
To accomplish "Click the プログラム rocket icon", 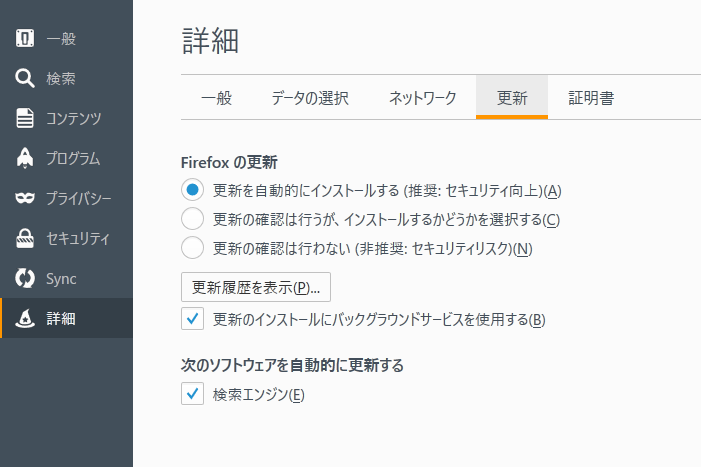I will point(26,159).
